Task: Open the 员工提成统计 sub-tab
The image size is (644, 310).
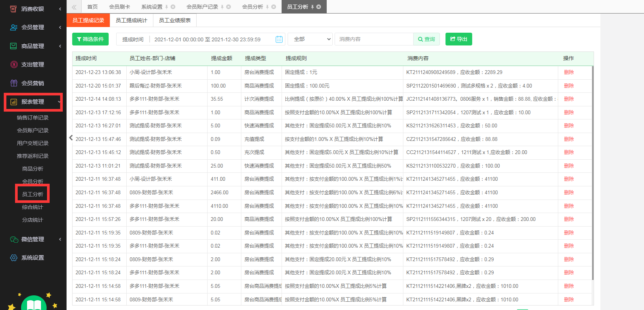Action: pos(132,20)
